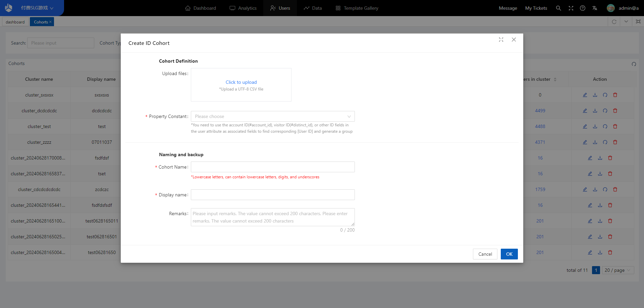Open the help question mark icon
This screenshot has width=644, height=308.
583,8
